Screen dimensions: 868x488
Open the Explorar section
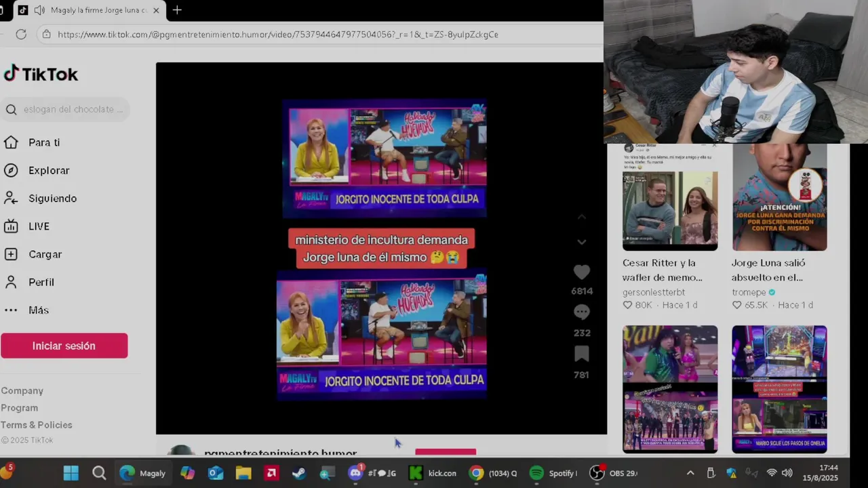(37, 170)
